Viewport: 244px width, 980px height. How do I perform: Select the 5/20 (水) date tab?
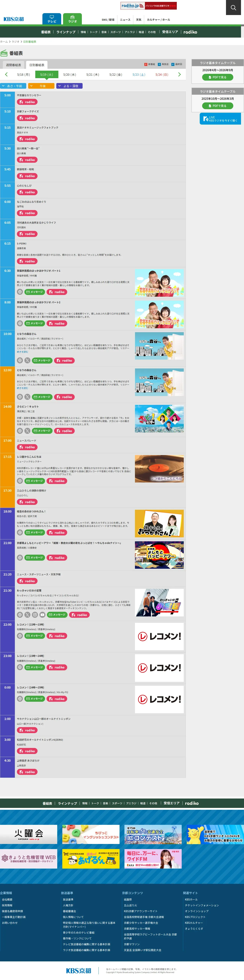point(70,75)
